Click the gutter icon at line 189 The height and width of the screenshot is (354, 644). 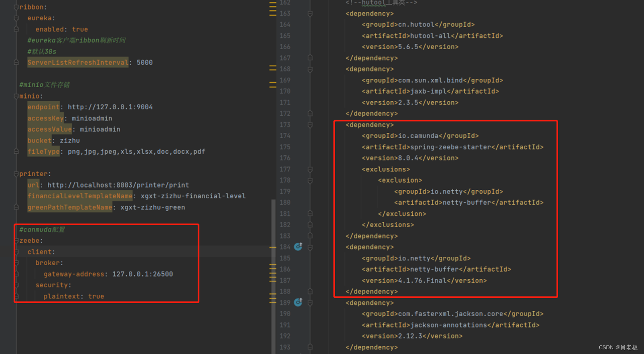[x=298, y=302]
